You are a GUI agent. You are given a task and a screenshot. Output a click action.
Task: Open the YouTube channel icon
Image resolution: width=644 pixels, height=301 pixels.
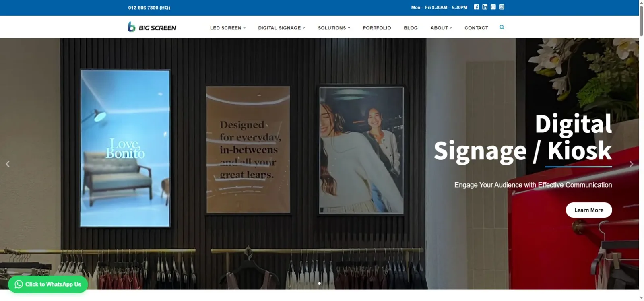coord(493,7)
